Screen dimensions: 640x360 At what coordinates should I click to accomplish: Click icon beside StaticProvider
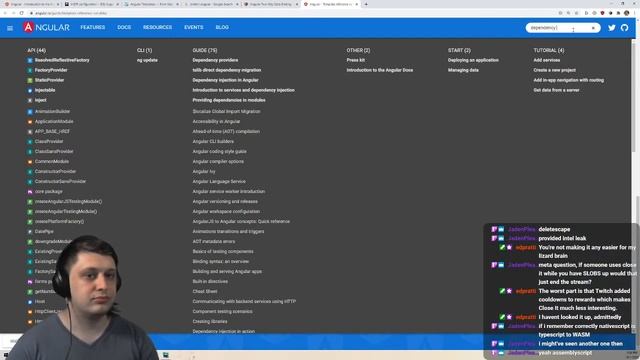(x=30, y=80)
